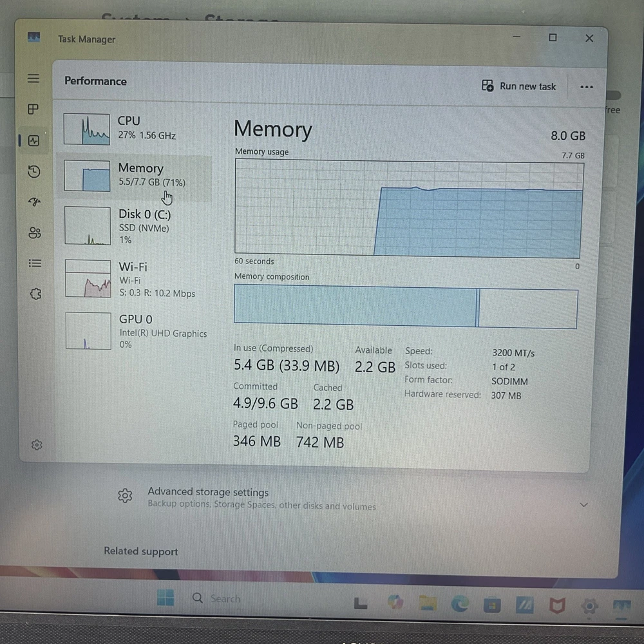
Task: Open the App history page icon
Action: 34,171
